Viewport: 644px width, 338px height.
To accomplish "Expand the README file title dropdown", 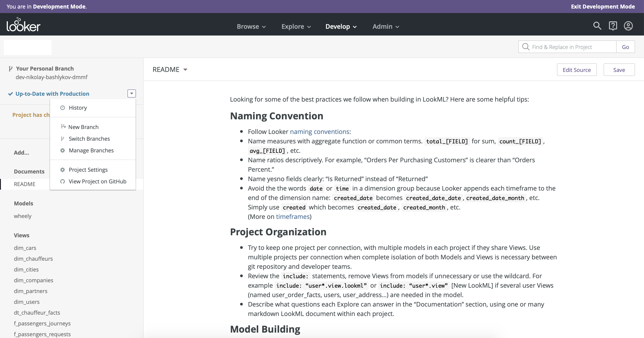I will (185, 70).
